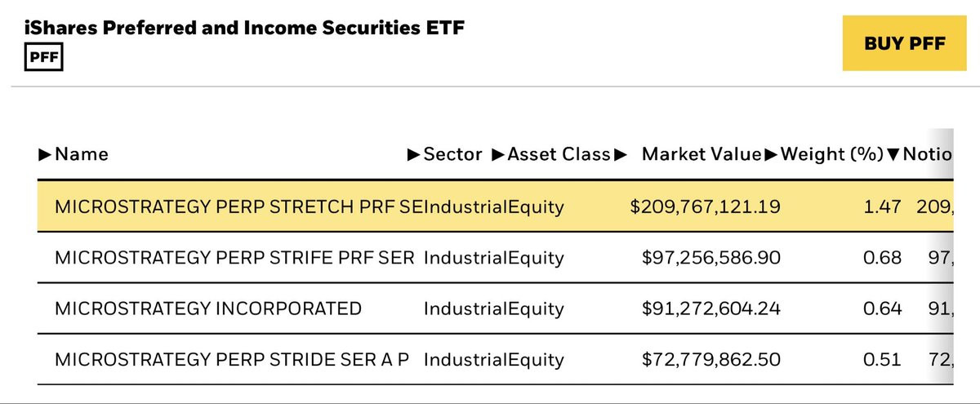
Task: Click the $209,767,121.19 market value cell
Action: pyautogui.click(x=705, y=207)
